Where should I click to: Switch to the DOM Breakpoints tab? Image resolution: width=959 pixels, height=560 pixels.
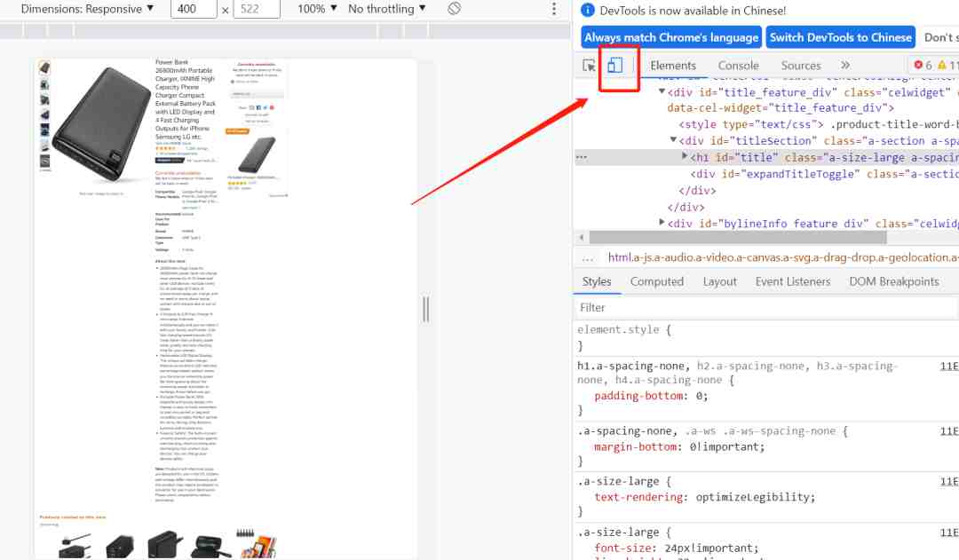(893, 281)
